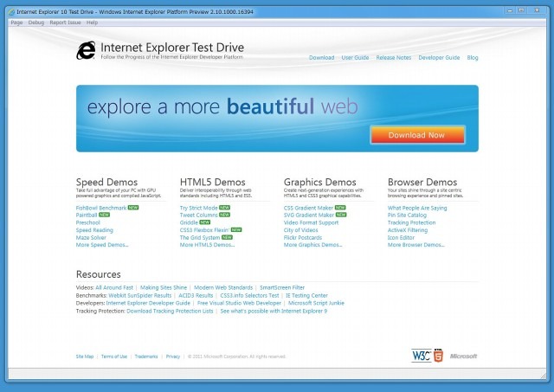Open What People Are Saying link
Image resolution: width=554 pixels, height=392 pixels.
(417, 208)
